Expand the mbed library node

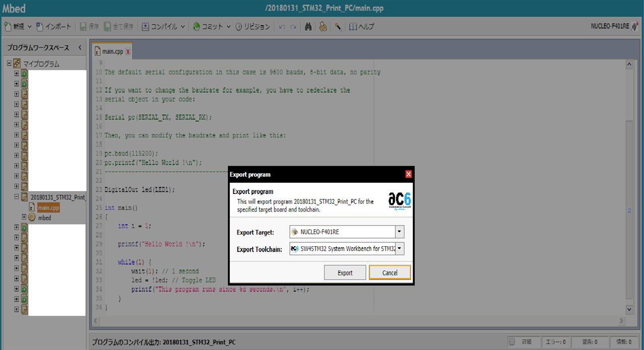point(24,217)
